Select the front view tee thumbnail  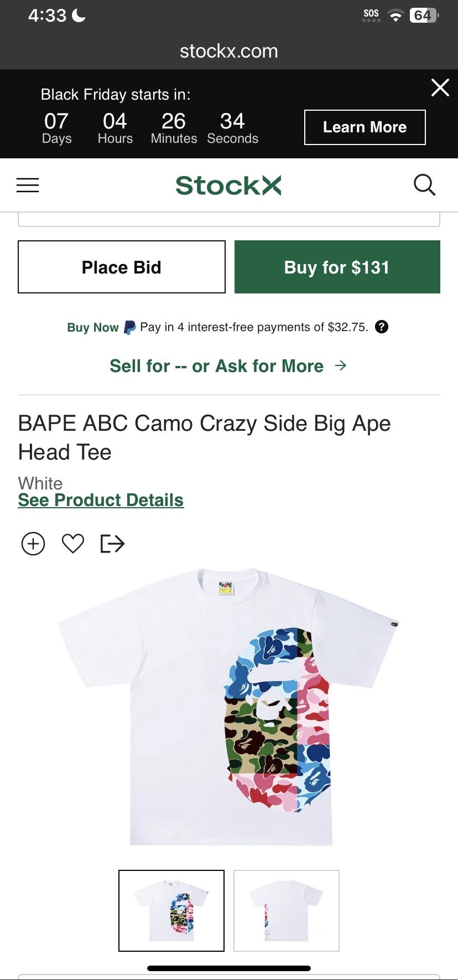point(171,911)
